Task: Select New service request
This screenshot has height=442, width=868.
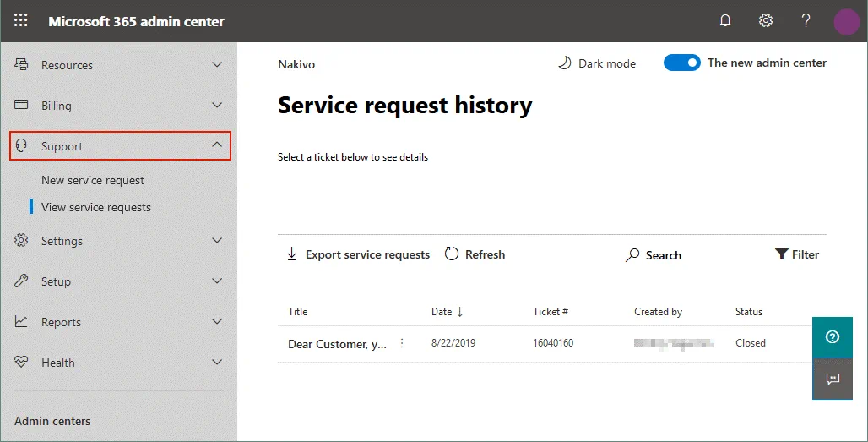Action: coord(93,180)
